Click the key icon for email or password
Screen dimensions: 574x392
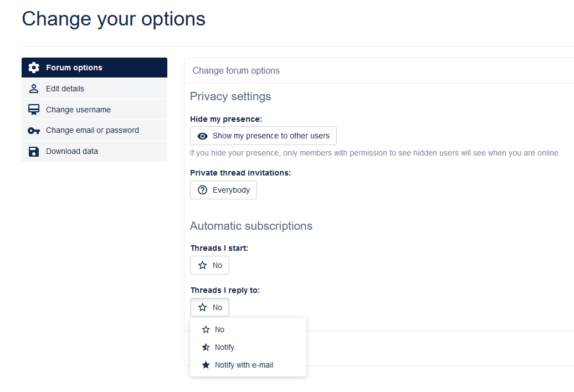34,131
